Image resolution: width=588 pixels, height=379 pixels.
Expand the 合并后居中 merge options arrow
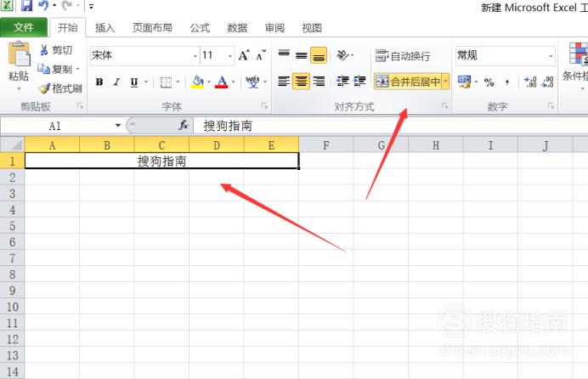tap(446, 82)
